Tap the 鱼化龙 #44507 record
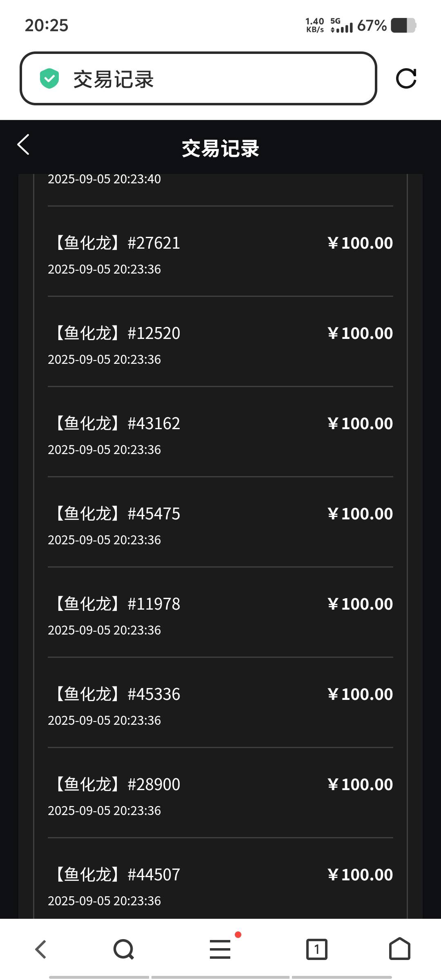This screenshot has width=441, height=980. coord(220,879)
